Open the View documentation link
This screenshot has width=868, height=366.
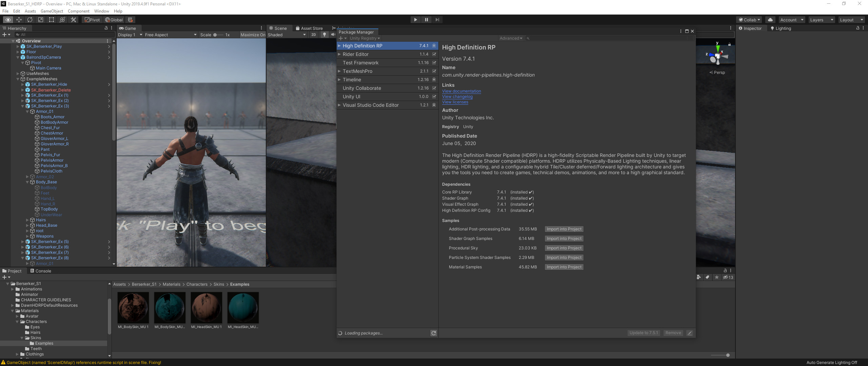(461, 91)
